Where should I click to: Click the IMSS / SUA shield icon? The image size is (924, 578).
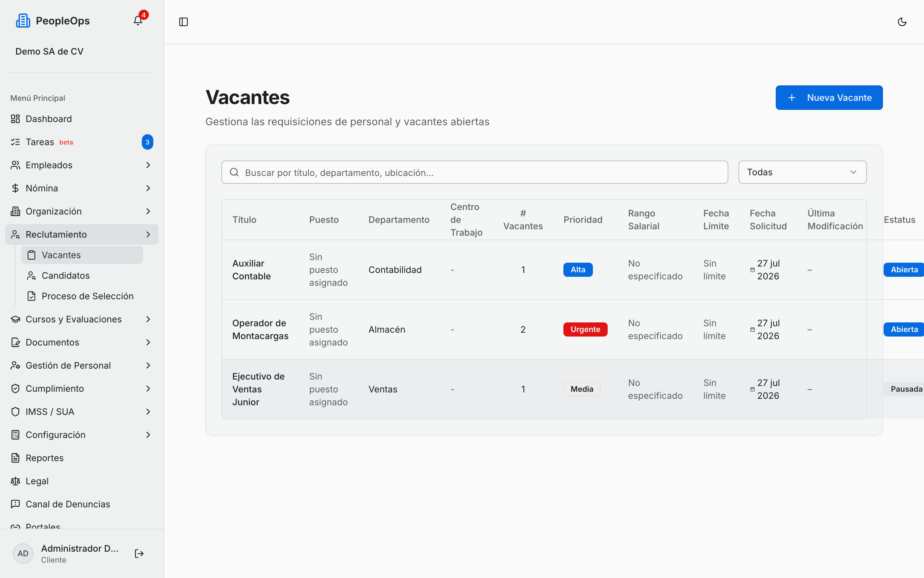pos(15,412)
